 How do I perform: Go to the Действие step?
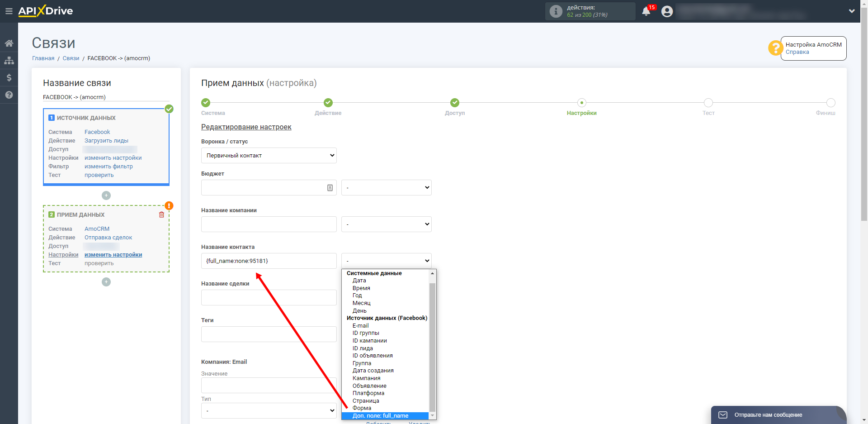[328, 103]
